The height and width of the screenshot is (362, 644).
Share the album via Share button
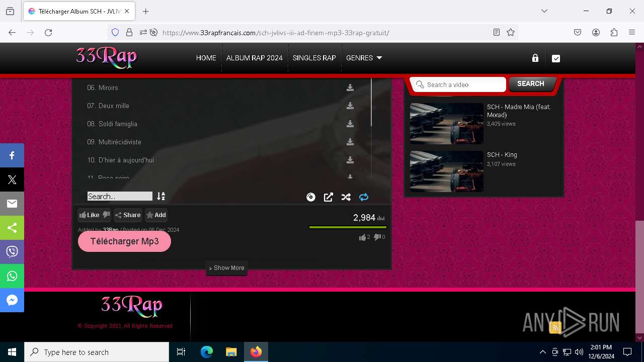coord(128,215)
